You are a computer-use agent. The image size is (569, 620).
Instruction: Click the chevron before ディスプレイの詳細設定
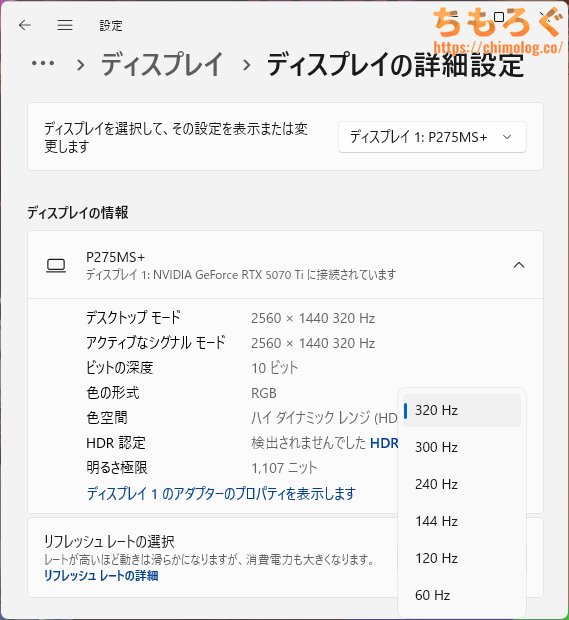[x=247, y=64]
